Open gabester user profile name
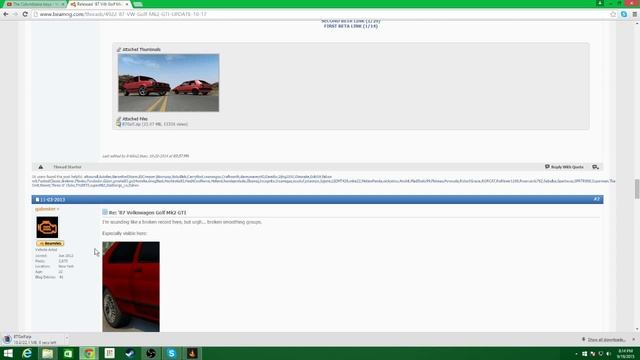Viewport: 640px width, 360px height. [x=45, y=209]
